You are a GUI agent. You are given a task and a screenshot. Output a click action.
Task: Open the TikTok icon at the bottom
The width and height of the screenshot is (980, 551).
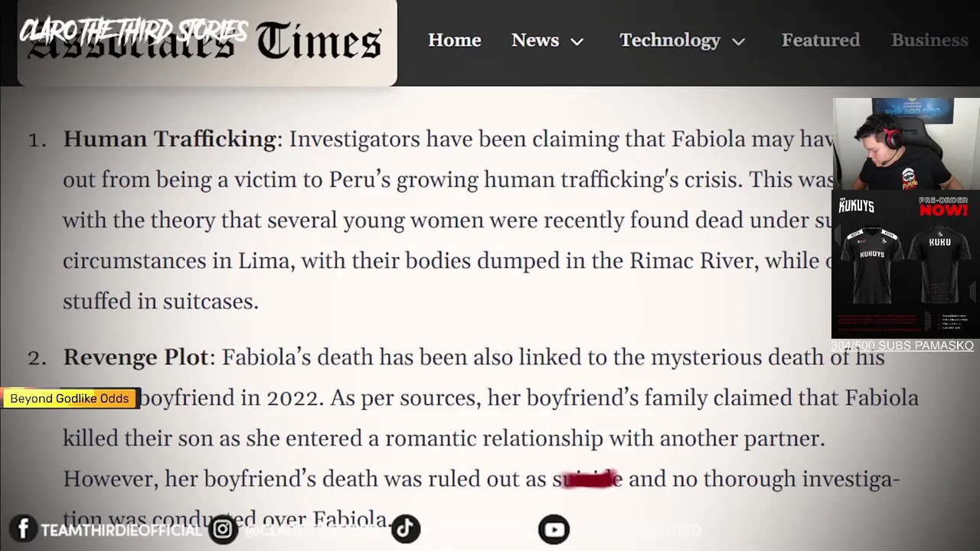[x=405, y=529]
